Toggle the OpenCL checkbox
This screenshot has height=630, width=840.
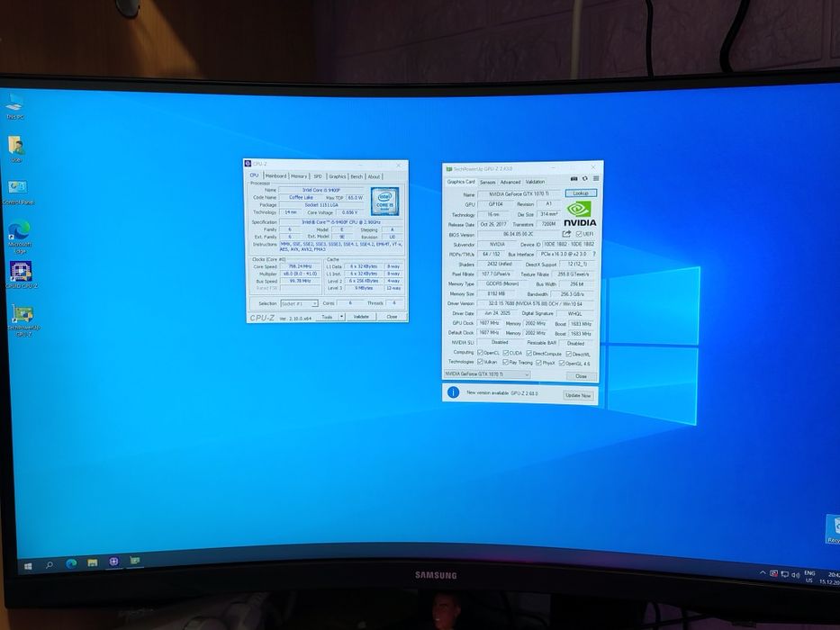480,353
